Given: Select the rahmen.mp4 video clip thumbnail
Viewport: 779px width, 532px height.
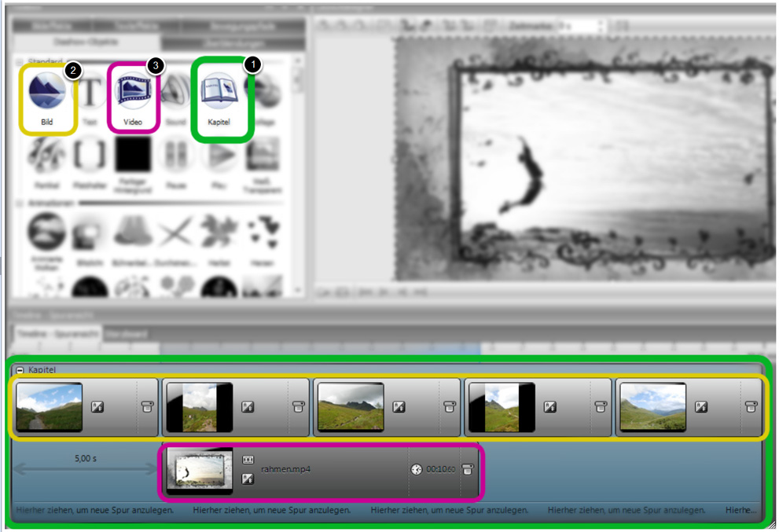Looking at the screenshot, I should (x=200, y=471).
